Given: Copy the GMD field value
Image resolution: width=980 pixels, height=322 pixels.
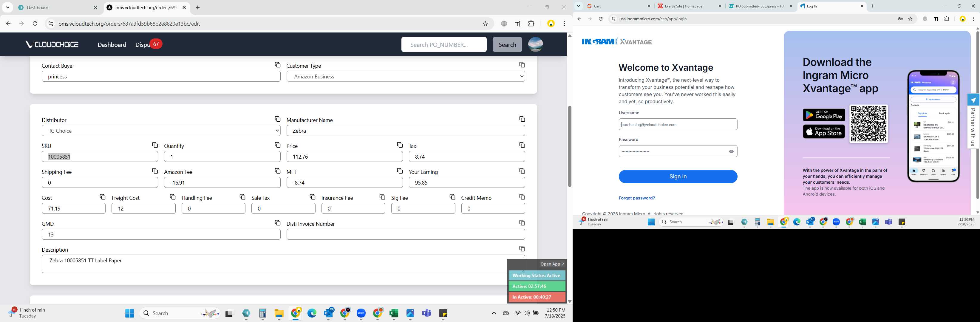Looking at the screenshot, I should [x=277, y=223].
